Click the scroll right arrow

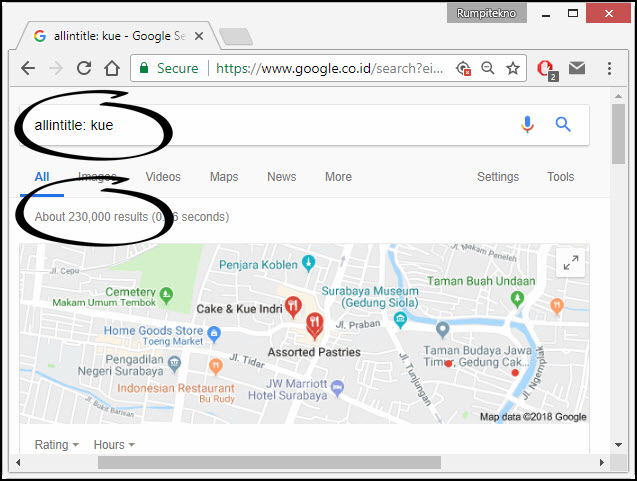602,462
